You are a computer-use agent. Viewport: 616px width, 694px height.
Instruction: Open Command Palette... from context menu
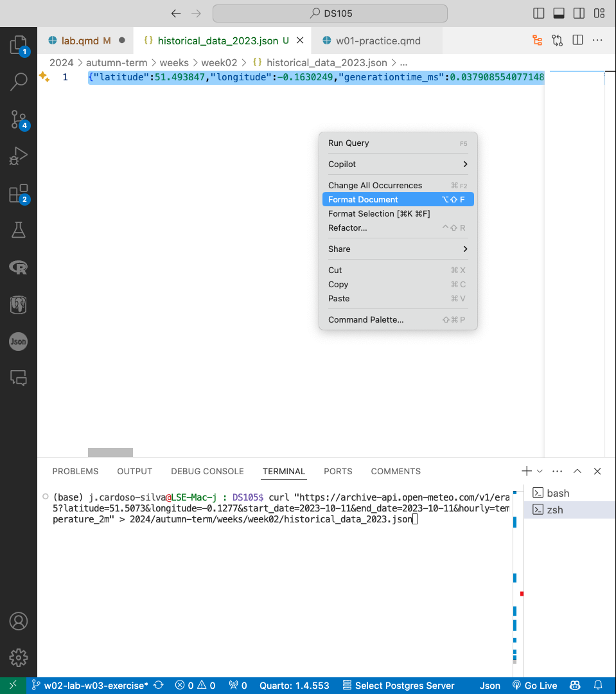(x=398, y=319)
